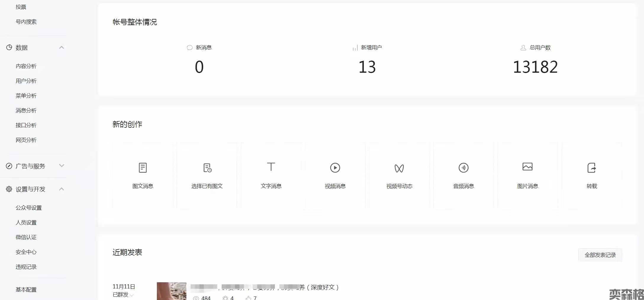Click the 图文消息 document icon
The height and width of the screenshot is (300, 644).
click(x=143, y=168)
